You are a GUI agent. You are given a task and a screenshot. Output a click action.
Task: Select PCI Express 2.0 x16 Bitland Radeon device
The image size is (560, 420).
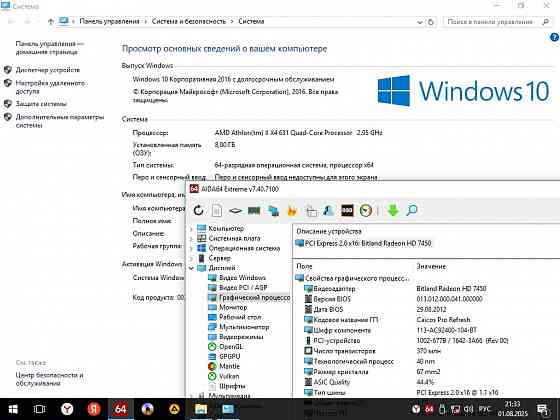(363, 243)
